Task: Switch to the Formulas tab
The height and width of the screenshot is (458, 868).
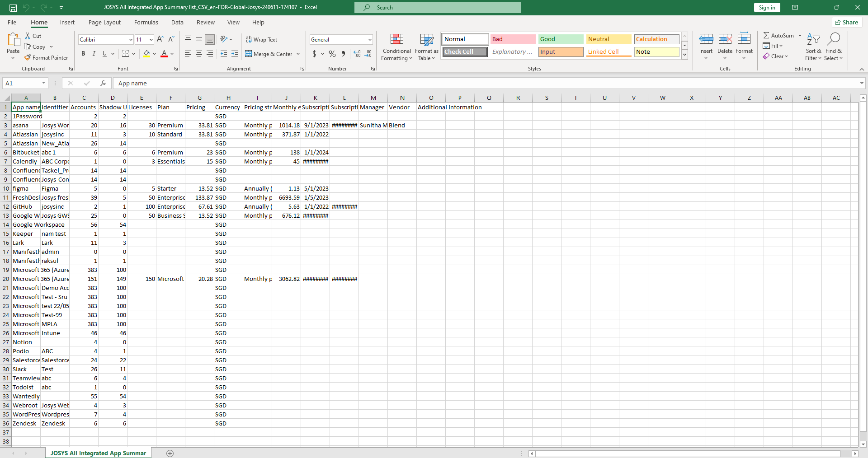Action: [x=146, y=23]
